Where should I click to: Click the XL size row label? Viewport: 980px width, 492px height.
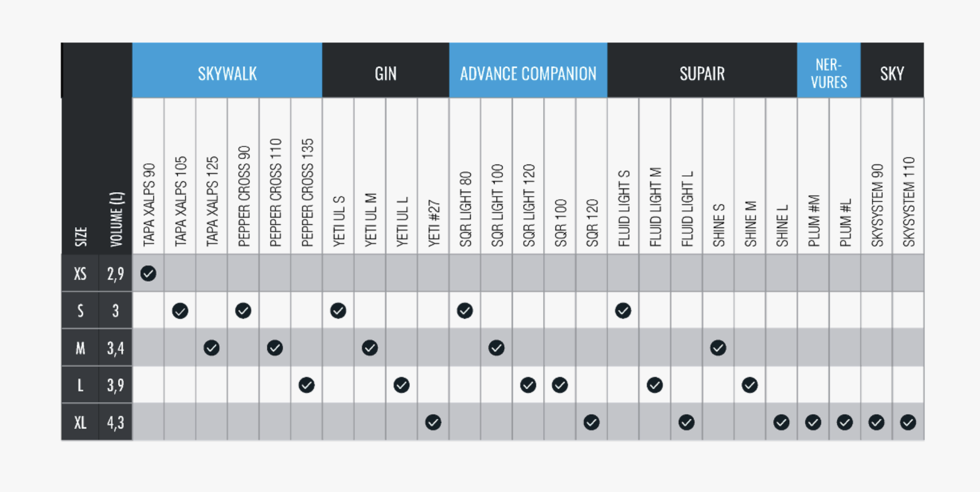(80, 422)
